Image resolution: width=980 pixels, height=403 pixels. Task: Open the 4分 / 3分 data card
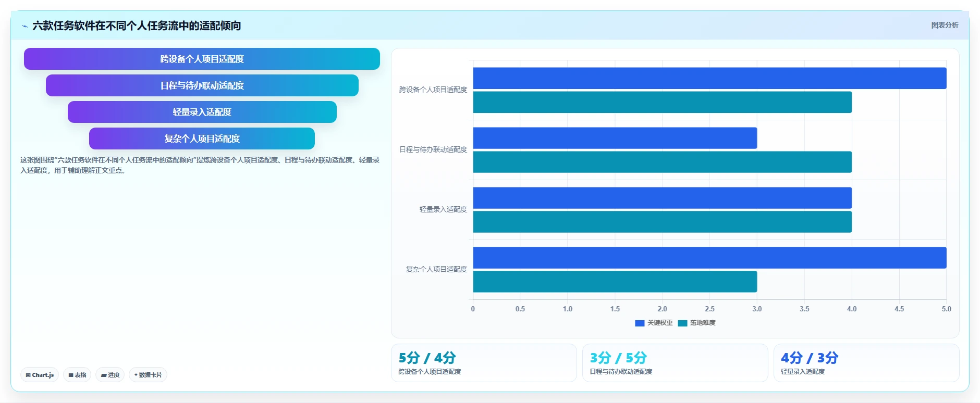point(866,363)
